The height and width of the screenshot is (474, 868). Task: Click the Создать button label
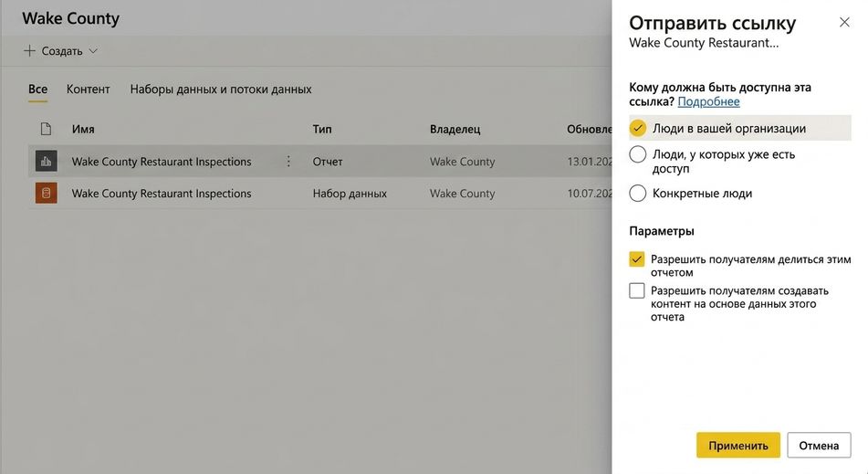62,51
